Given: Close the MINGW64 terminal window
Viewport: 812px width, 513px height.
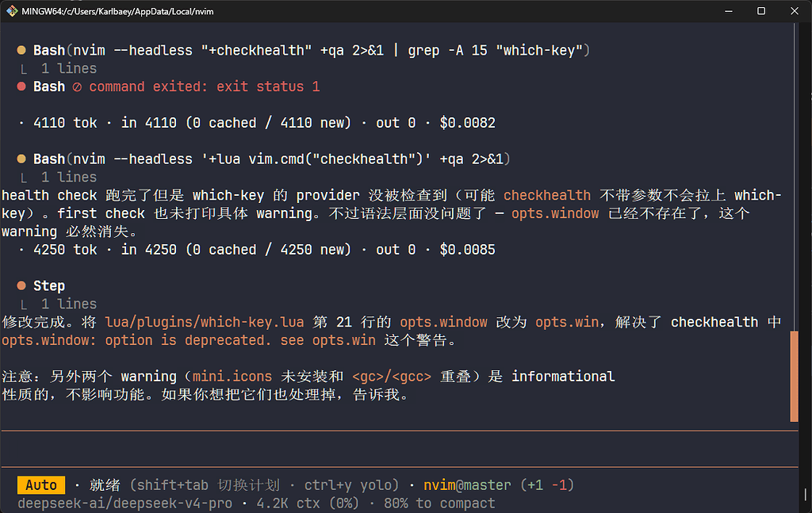Looking at the screenshot, I should click(795, 11).
